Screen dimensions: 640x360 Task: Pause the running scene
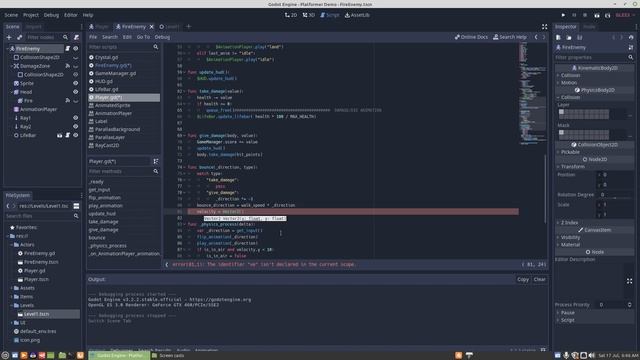tap(574, 15)
